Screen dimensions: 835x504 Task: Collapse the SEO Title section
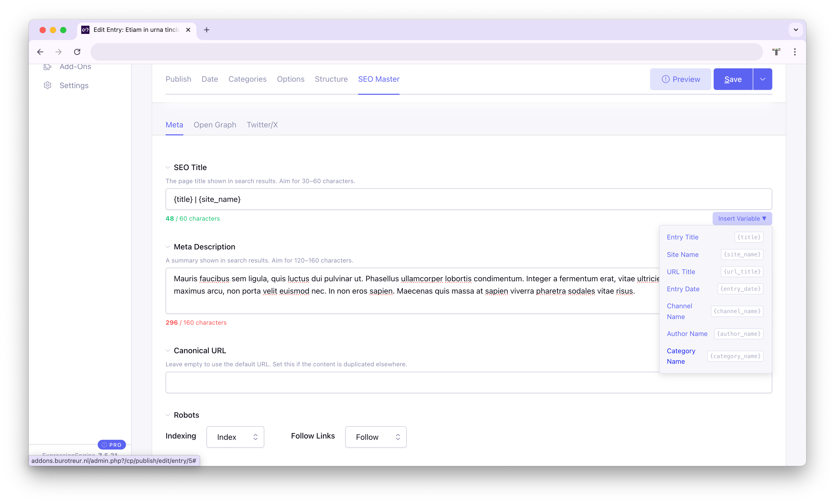pyautogui.click(x=168, y=167)
